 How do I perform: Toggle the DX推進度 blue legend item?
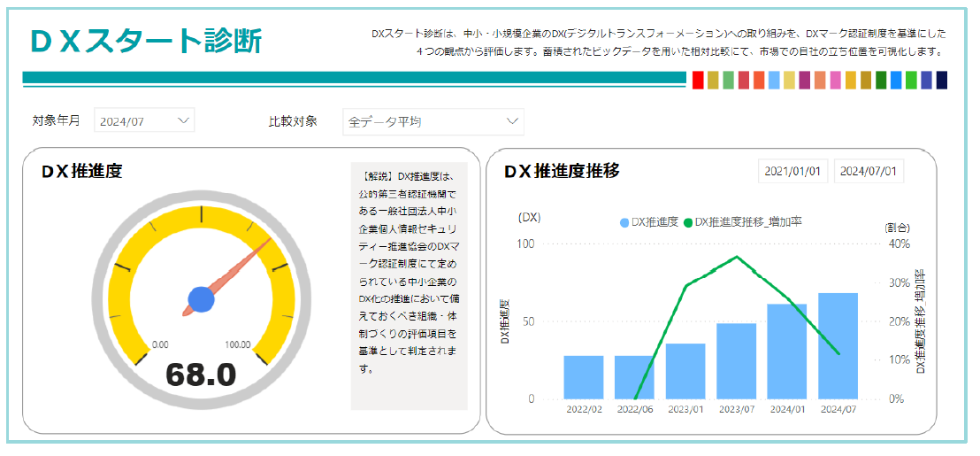tap(649, 221)
